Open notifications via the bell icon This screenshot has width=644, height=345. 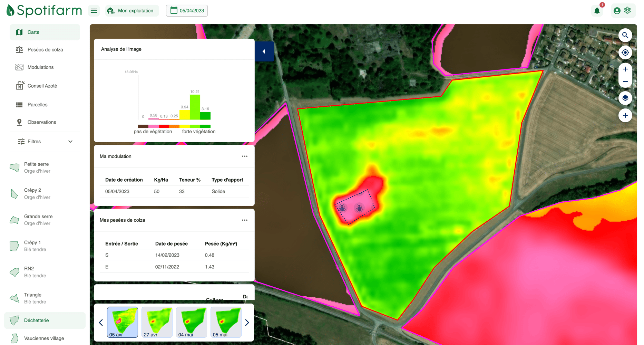pos(597,11)
